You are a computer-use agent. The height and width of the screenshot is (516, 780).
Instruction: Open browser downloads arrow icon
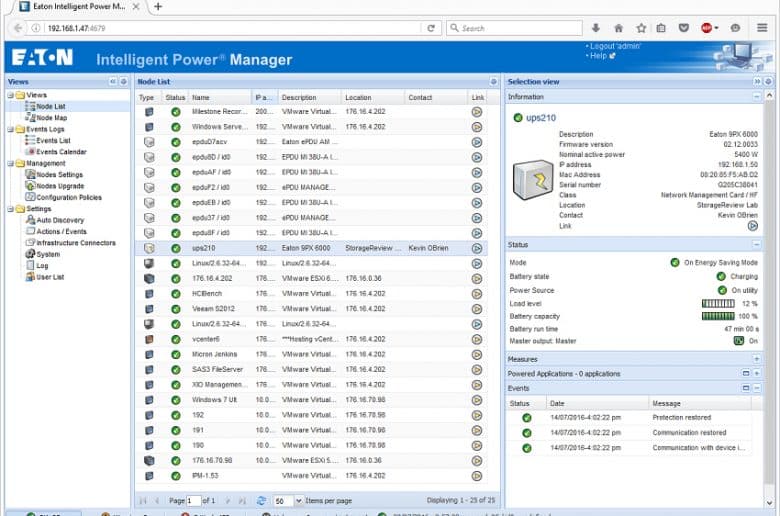point(595,28)
